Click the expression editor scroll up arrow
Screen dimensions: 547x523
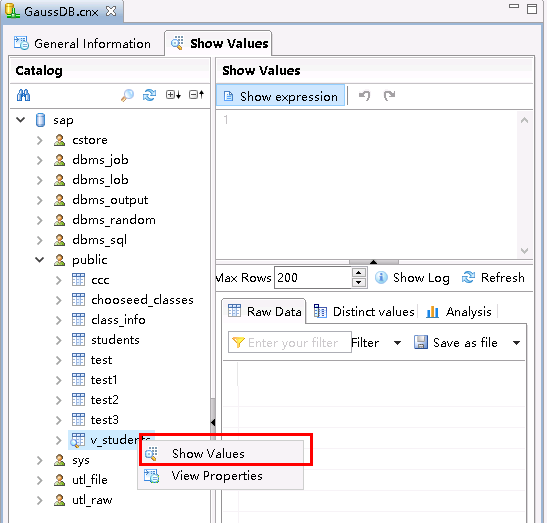click(x=524, y=120)
